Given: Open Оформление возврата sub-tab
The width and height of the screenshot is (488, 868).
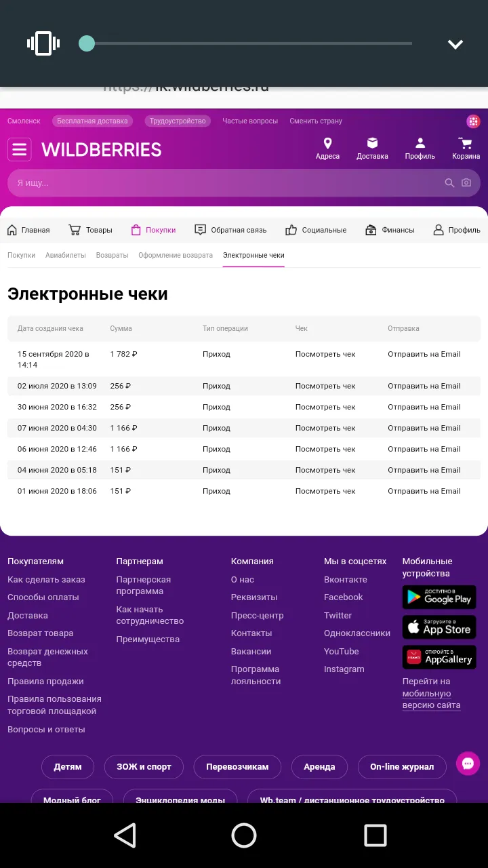Looking at the screenshot, I should (x=176, y=256).
